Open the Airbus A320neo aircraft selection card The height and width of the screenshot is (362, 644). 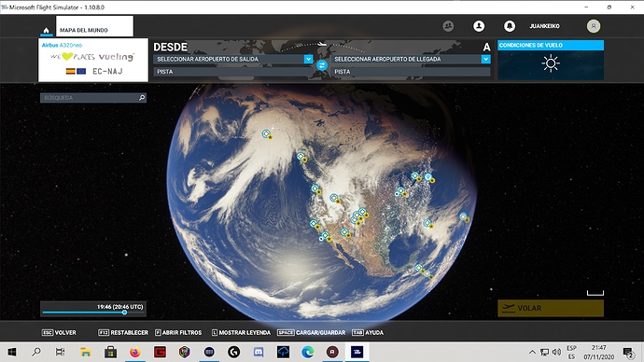click(x=93, y=60)
